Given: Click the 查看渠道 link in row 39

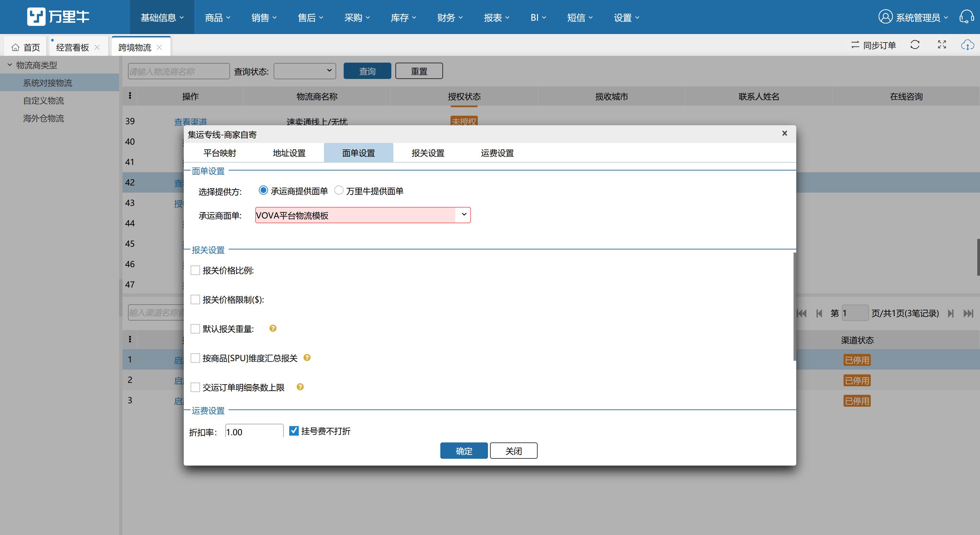Looking at the screenshot, I should coord(191,122).
